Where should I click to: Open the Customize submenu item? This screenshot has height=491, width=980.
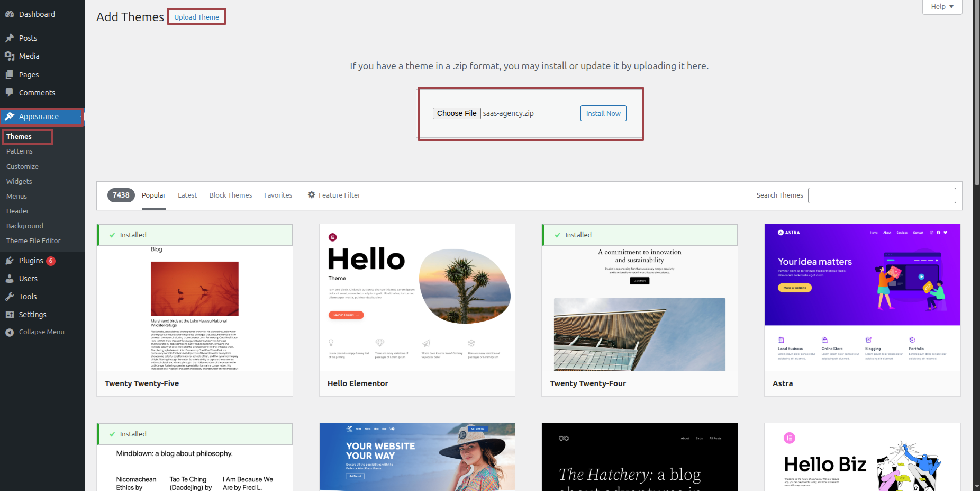point(22,166)
